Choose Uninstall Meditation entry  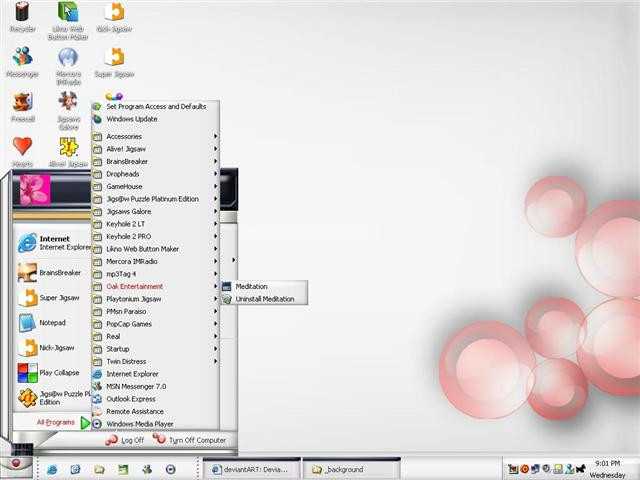264,299
